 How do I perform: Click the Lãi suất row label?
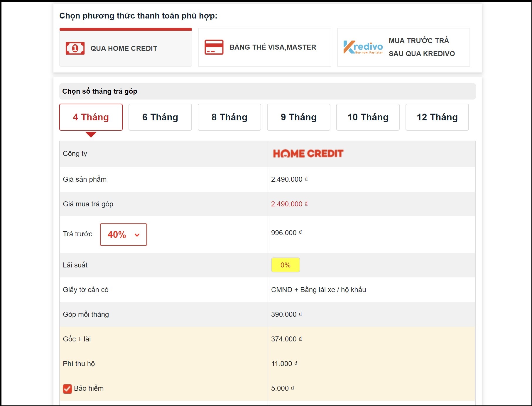point(75,265)
